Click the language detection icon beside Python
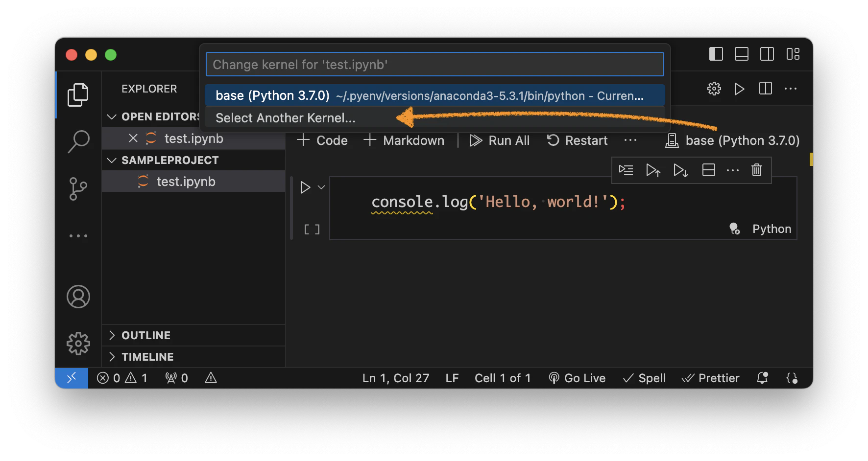 click(x=734, y=229)
